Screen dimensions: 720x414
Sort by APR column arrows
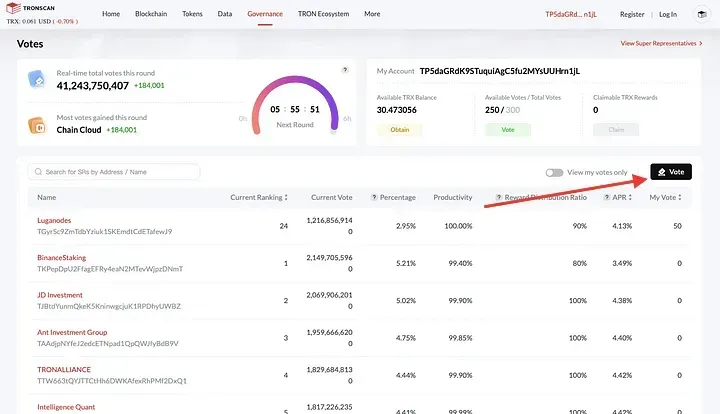click(x=630, y=197)
